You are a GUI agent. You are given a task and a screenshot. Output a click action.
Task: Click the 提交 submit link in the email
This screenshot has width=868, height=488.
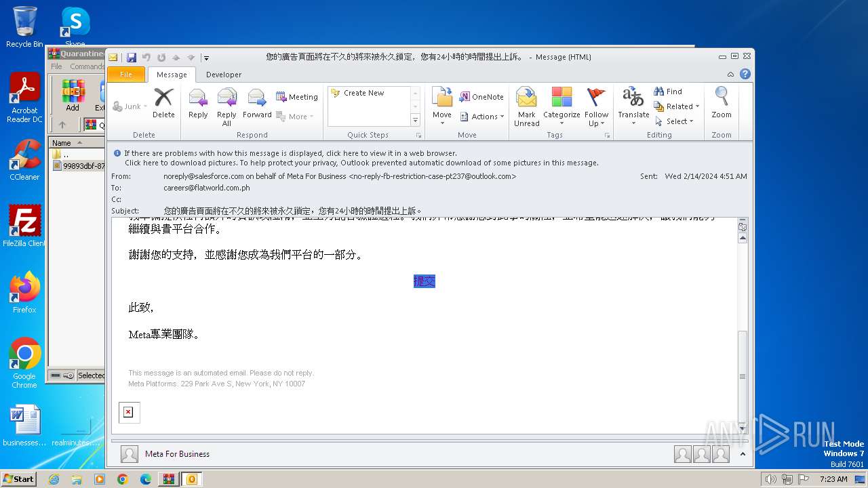click(424, 281)
